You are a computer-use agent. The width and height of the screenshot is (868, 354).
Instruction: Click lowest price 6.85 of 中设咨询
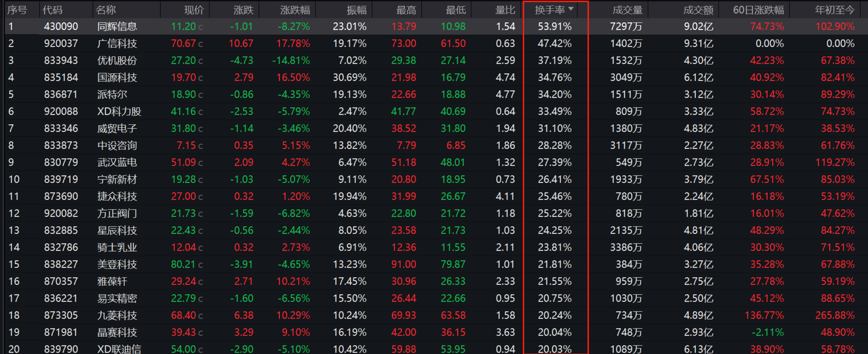(x=456, y=145)
